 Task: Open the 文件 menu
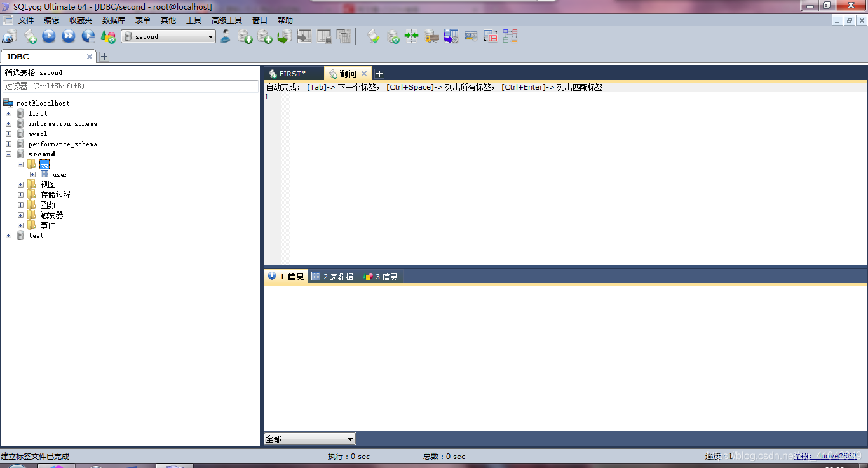pos(26,20)
